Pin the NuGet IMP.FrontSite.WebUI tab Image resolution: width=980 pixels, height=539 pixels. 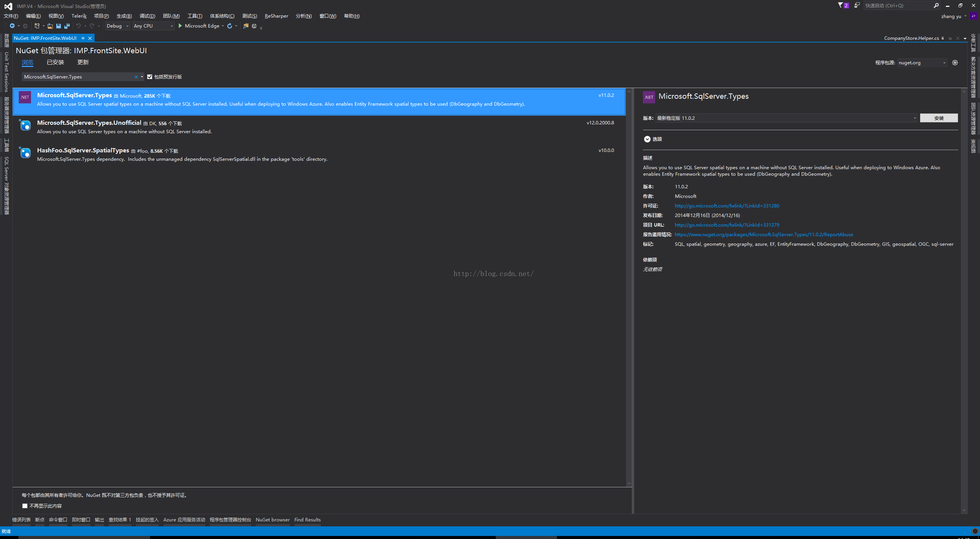[83, 38]
